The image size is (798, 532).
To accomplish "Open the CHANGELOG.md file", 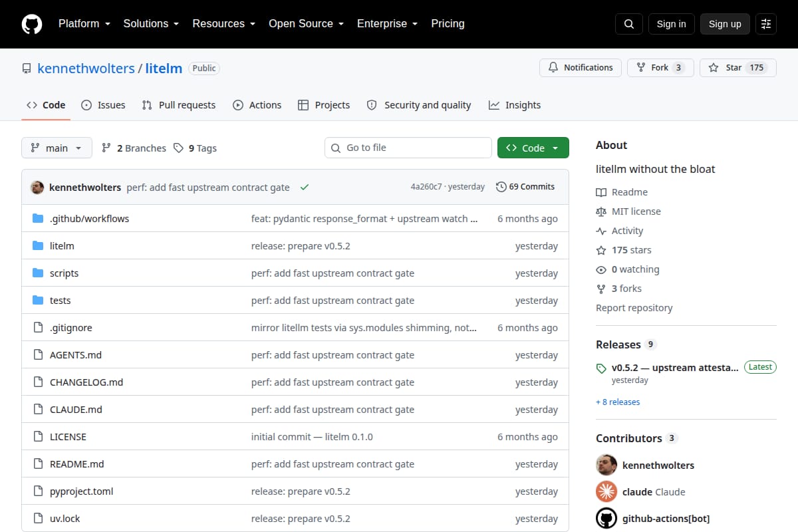I will 86,382.
